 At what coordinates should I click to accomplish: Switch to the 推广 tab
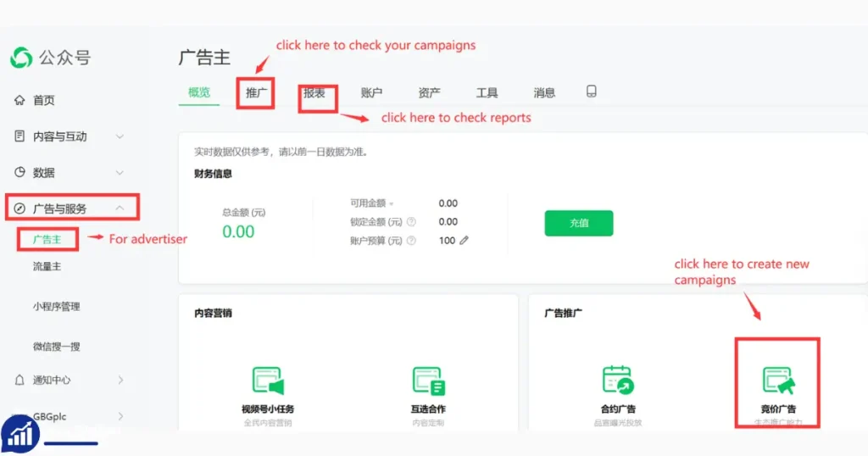click(256, 93)
